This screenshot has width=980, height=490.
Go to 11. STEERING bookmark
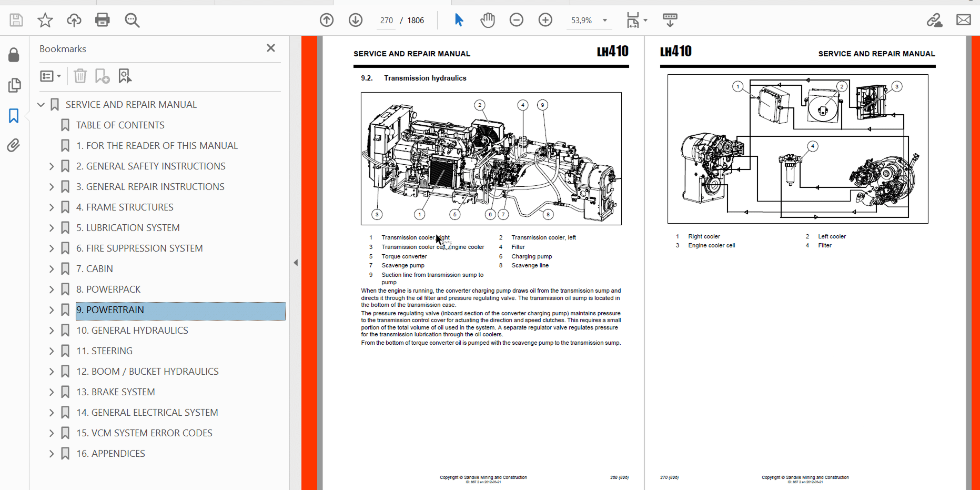click(104, 351)
